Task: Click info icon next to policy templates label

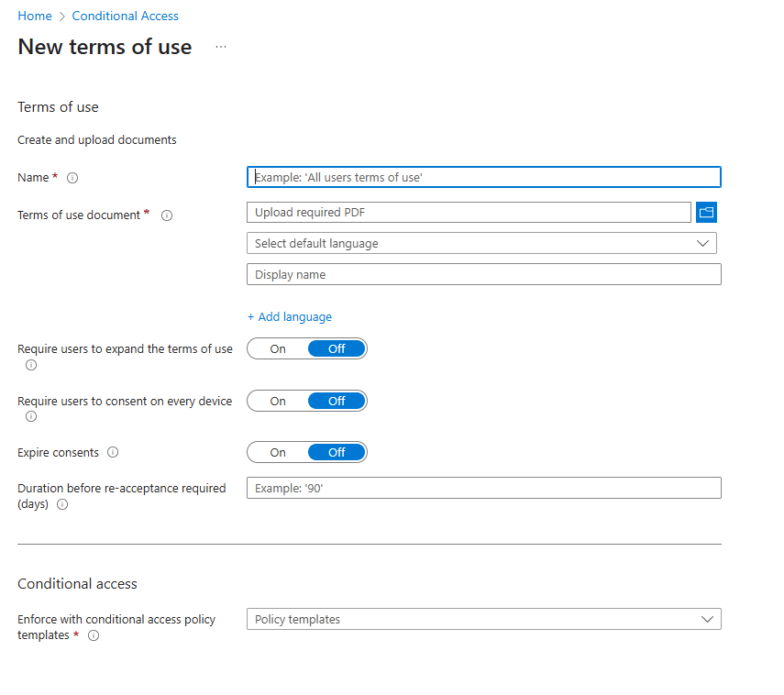Action: pos(93,635)
